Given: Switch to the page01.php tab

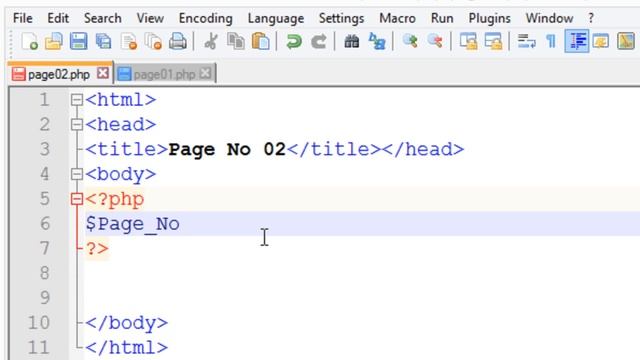Looking at the screenshot, I should tap(164, 74).
